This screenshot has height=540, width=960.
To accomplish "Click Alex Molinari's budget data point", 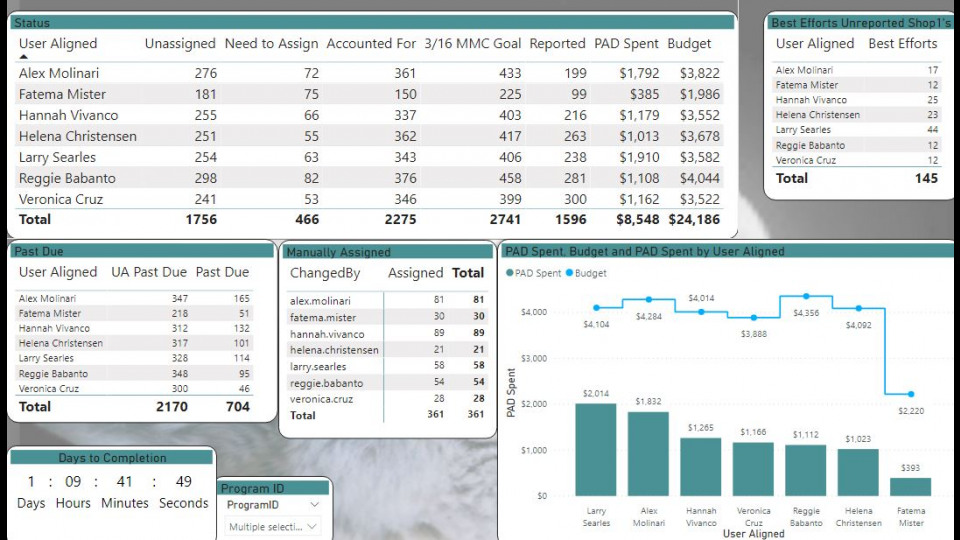I will pyautogui.click(x=648, y=299).
